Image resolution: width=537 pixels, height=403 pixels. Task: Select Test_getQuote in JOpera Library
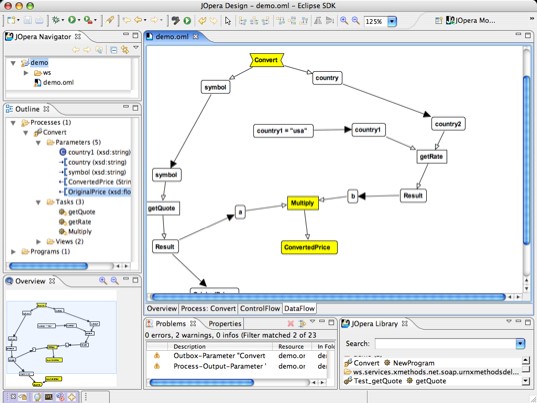coord(373,381)
